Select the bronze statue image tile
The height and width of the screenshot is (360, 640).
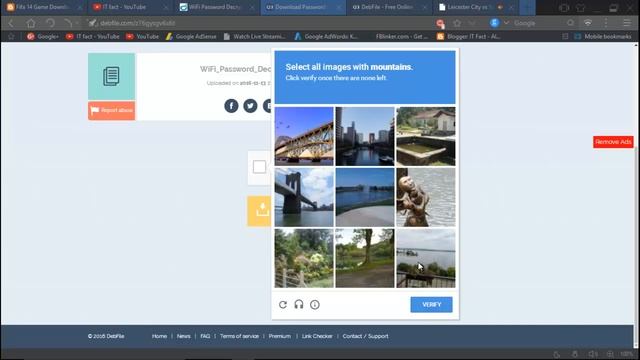click(426, 197)
